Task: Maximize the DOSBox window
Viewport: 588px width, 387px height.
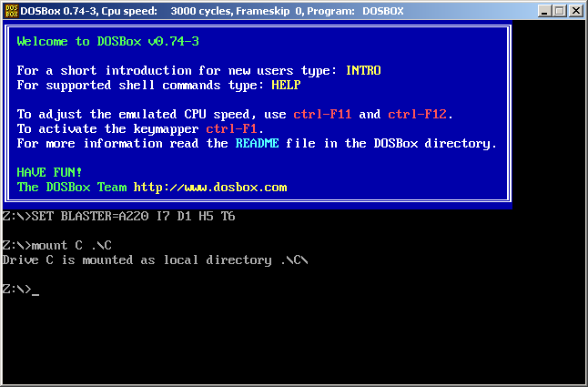Action: [560, 11]
